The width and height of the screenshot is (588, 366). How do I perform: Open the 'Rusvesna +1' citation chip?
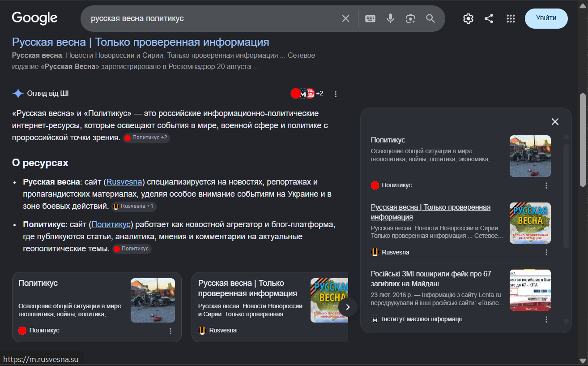[x=134, y=207]
